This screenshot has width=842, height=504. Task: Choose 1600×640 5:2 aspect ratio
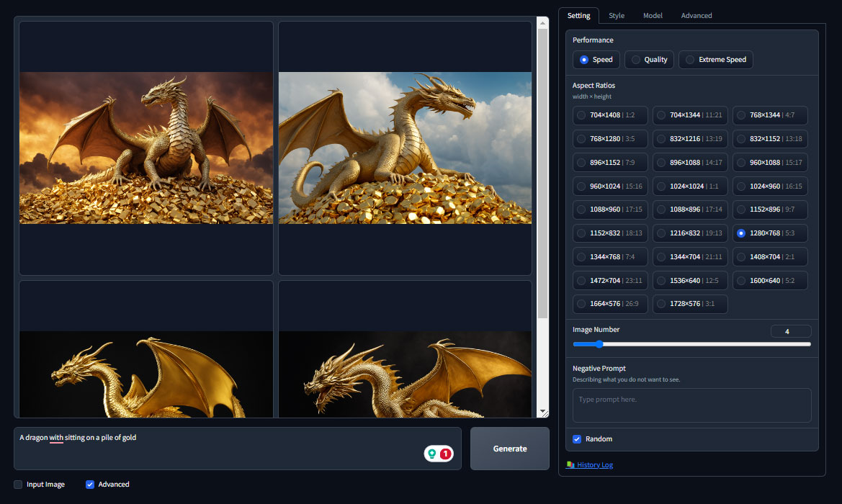[x=770, y=280]
